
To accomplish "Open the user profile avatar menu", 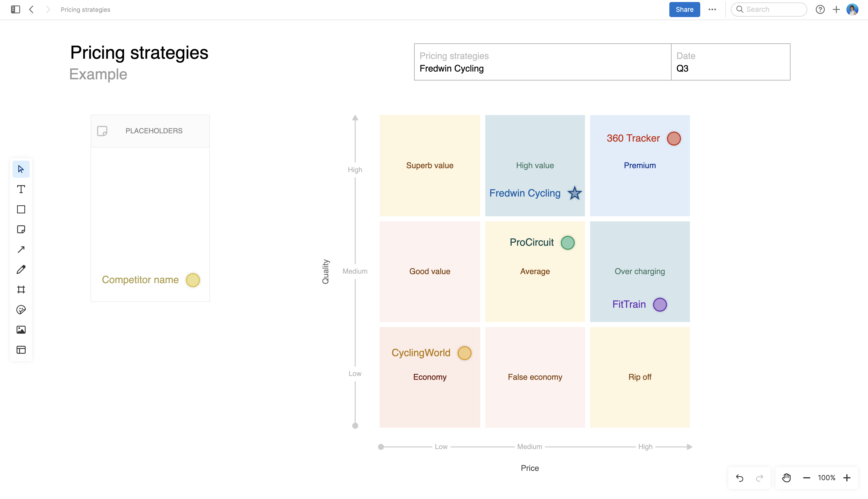I will click(x=852, y=10).
